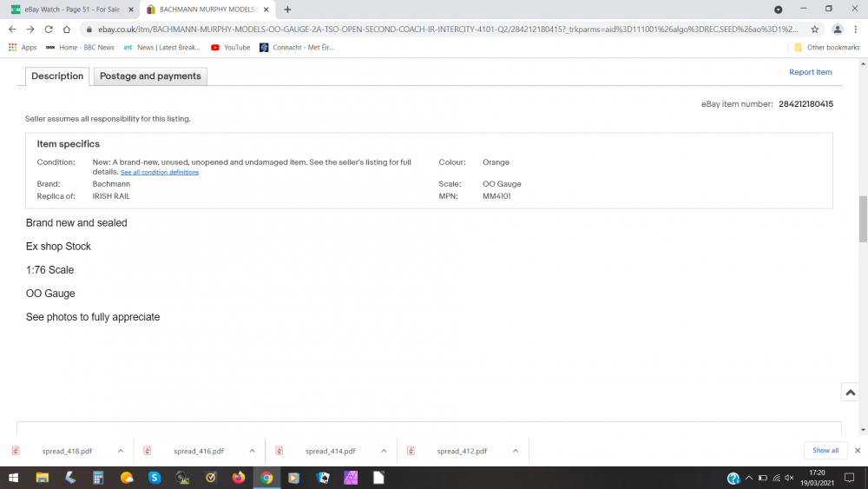Open Firefox from the taskbar
Image resolution: width=868 pixels, height=489 pixels.
(x=239, y=478)
